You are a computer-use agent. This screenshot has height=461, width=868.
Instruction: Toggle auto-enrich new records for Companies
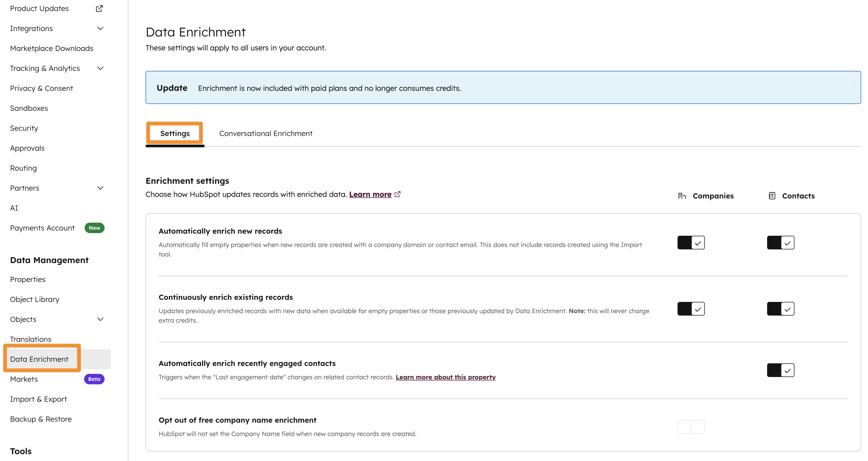point(691,243)
